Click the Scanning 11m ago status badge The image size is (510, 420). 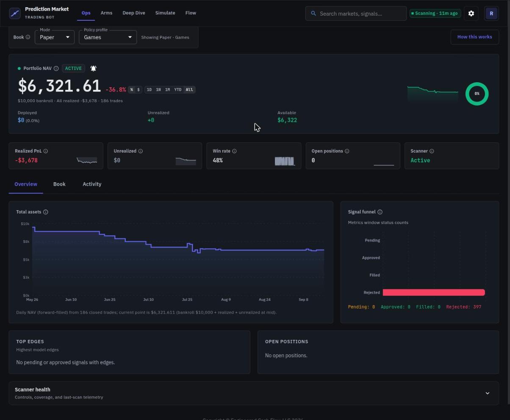[x=435, y=14]
